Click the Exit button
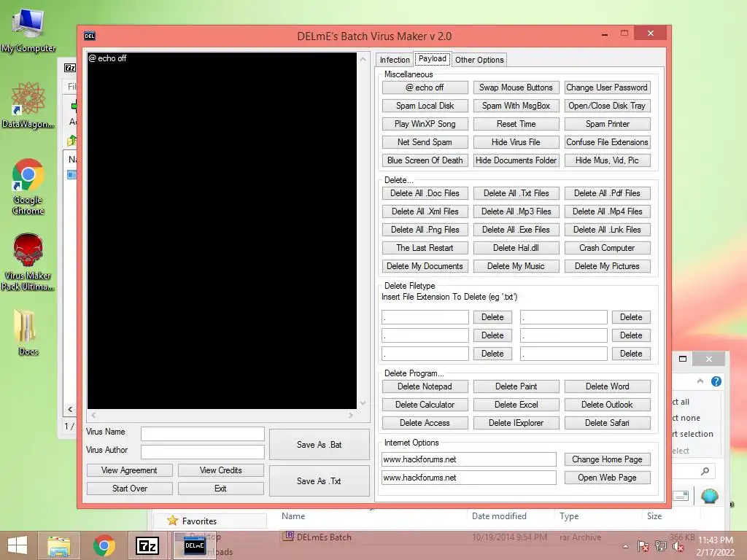The height and width of the screenshot is (560, 747). coord(220,488)
